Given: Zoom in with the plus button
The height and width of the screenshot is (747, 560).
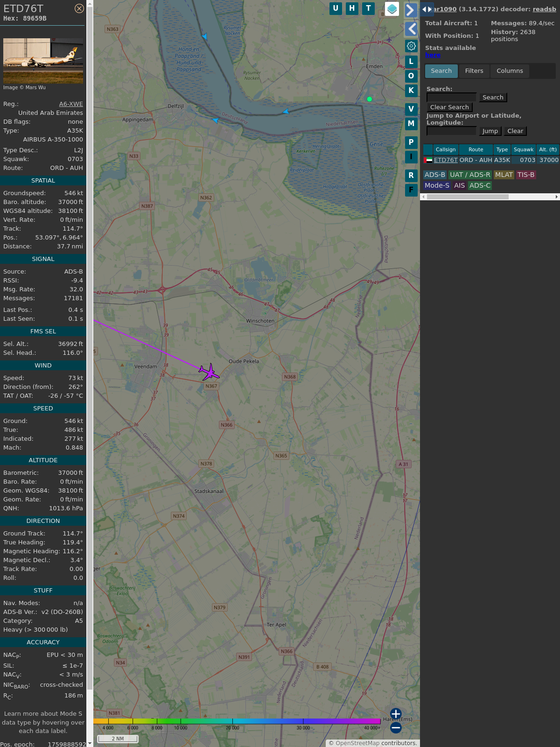Looking at the screenshot, I should [x=396, y=714].
